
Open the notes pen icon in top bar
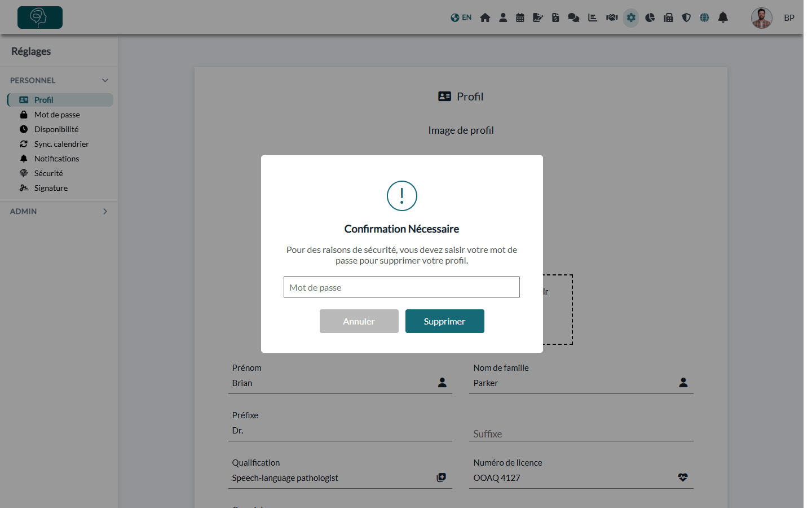click(x=538, y=17)
